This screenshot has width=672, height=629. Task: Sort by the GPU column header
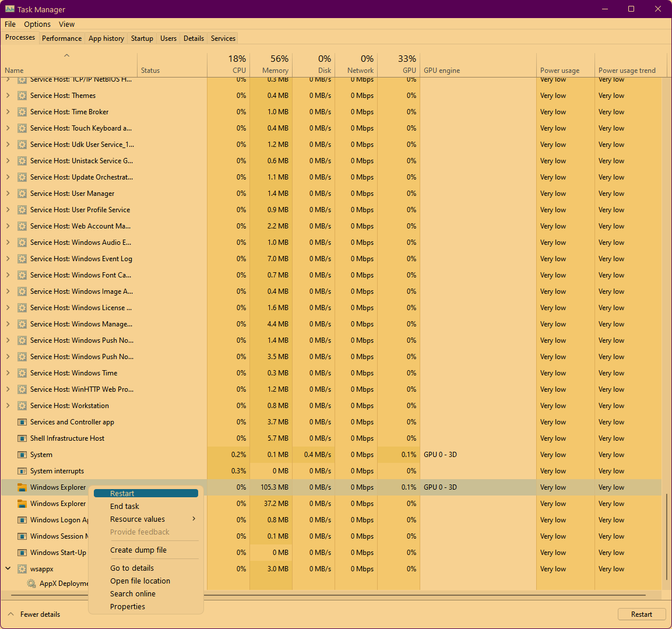399,64
